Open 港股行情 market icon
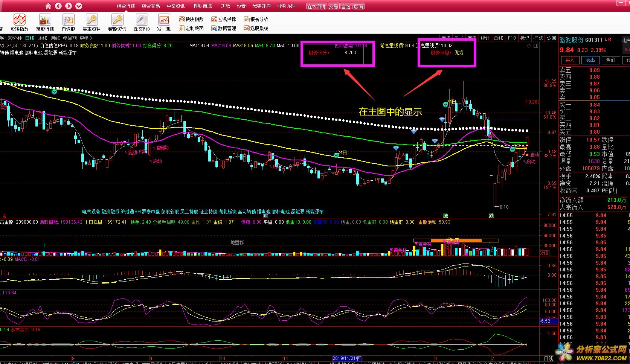Screen dimensions: 630x364 click(x=45, y=23)
